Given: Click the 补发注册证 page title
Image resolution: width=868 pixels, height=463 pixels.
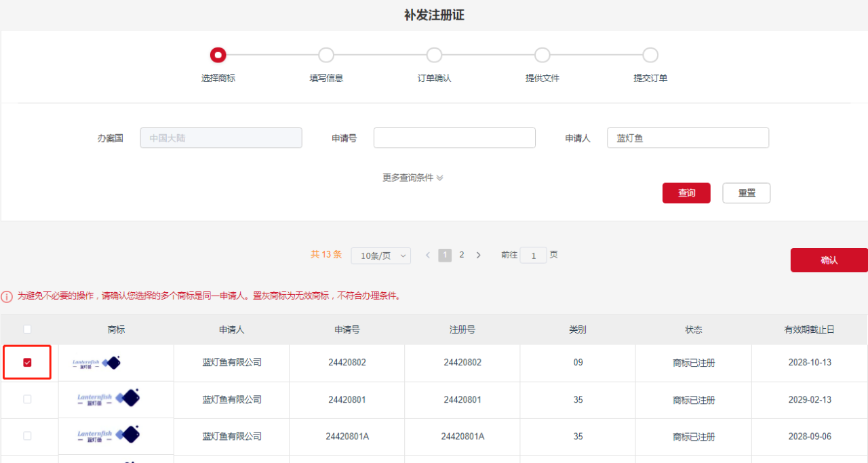Looking at the screenshot, I should [434, 15].
